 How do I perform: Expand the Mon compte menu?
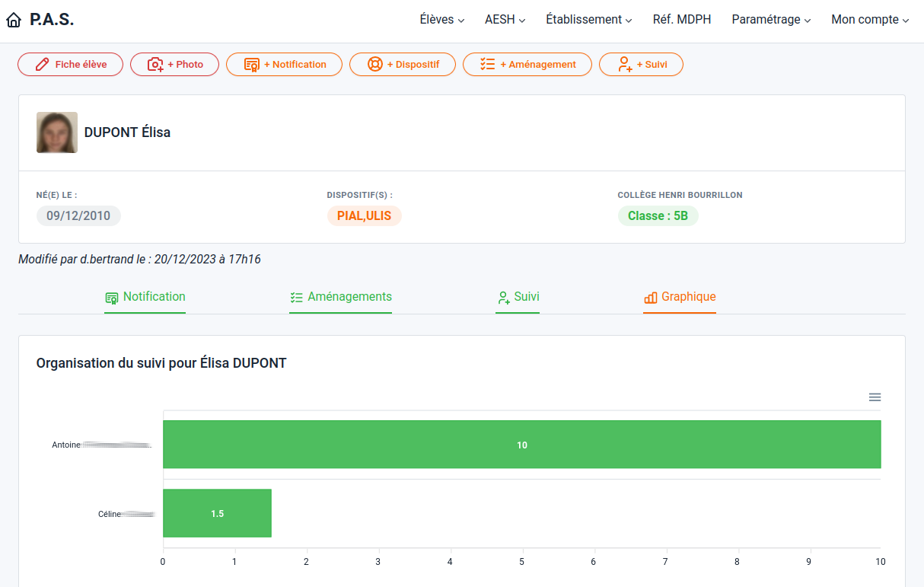869,20
